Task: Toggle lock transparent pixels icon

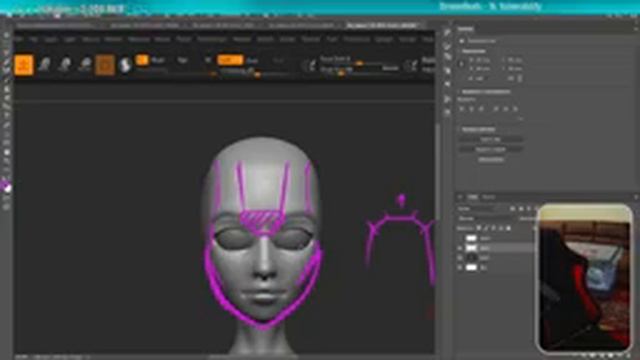Action: [x=479, y=228]
